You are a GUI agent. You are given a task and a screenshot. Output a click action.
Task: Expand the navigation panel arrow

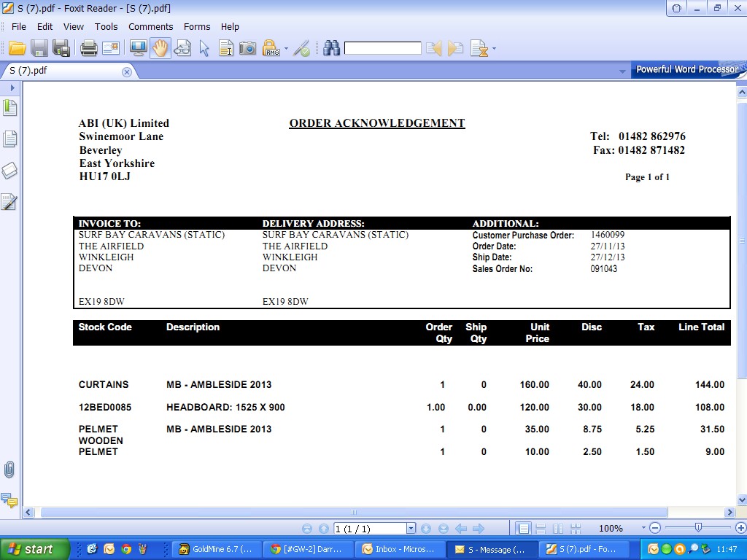pyautogui.click(x=12, y=87)
